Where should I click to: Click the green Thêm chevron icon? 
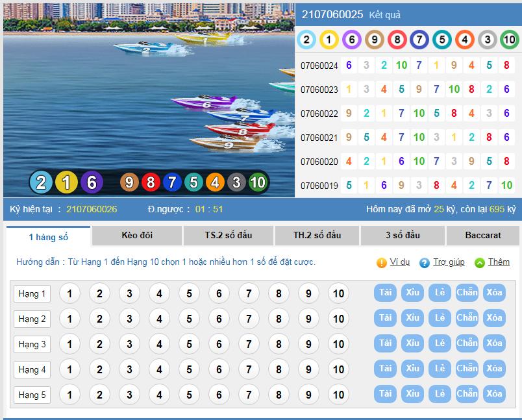coord(480,263)
